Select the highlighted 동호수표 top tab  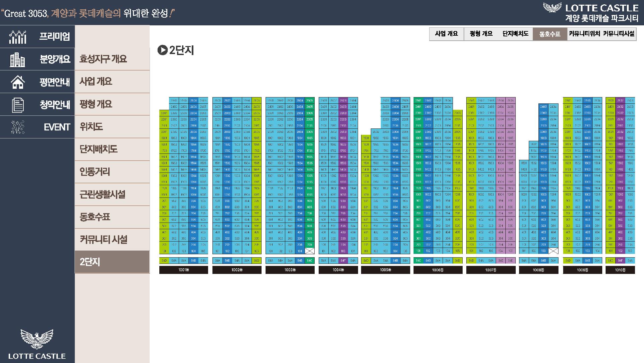550,34
